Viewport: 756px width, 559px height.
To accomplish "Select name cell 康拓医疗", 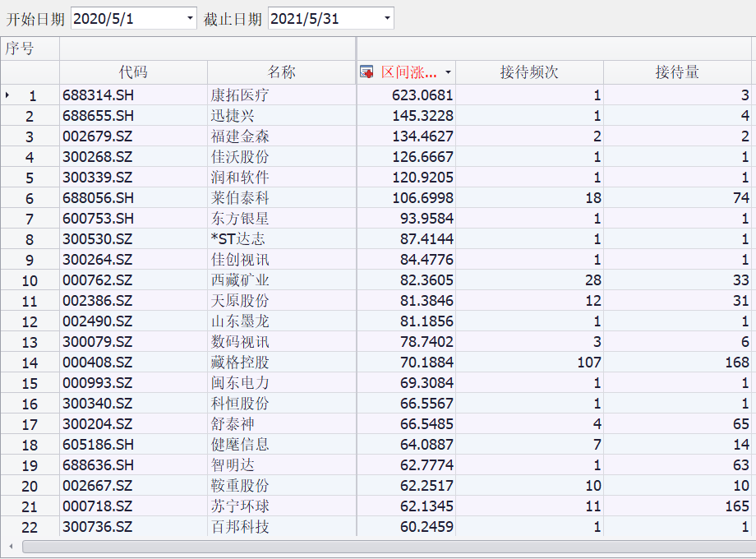I will 282,95.
